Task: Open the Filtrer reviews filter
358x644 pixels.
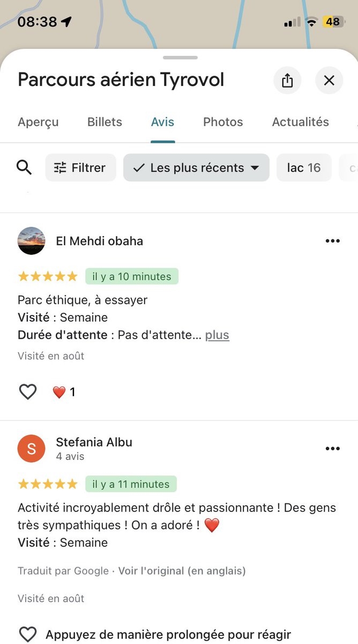Action: (x=80, y=167)
